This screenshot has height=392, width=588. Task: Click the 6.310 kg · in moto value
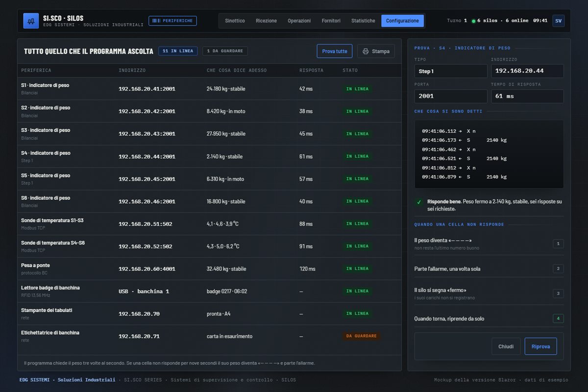pyautogui.click(x=225, y=179)
